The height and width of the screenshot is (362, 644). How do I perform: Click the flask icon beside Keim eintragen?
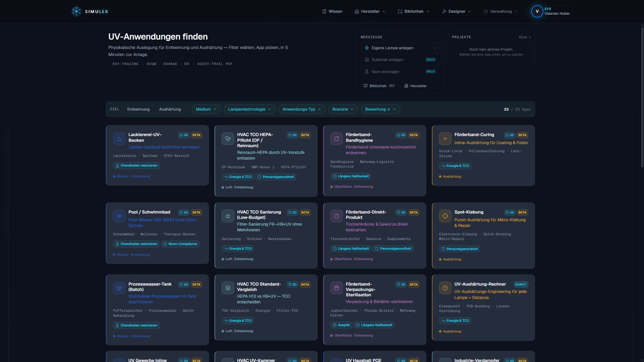click(367, 72)
